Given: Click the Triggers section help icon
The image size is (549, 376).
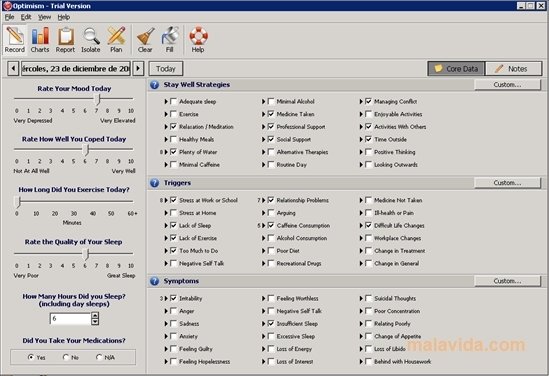Looking at the screenshot, I should click(x=154, y=183).
